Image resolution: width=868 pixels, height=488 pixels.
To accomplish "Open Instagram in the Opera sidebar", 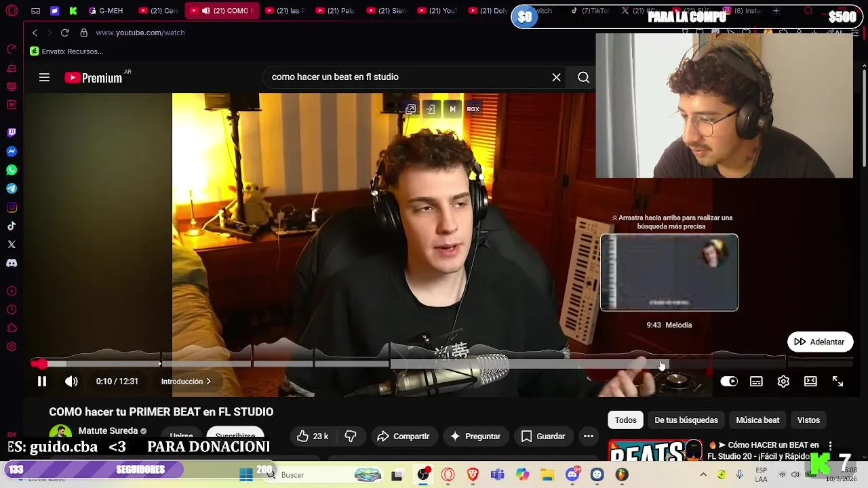I will point(12,207).
